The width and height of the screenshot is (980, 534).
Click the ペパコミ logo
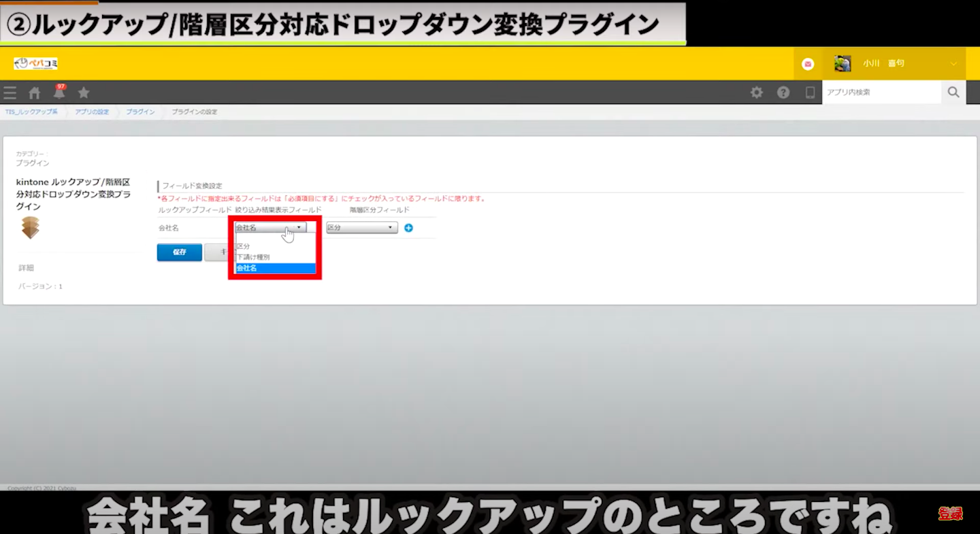[x=35, y=63]
